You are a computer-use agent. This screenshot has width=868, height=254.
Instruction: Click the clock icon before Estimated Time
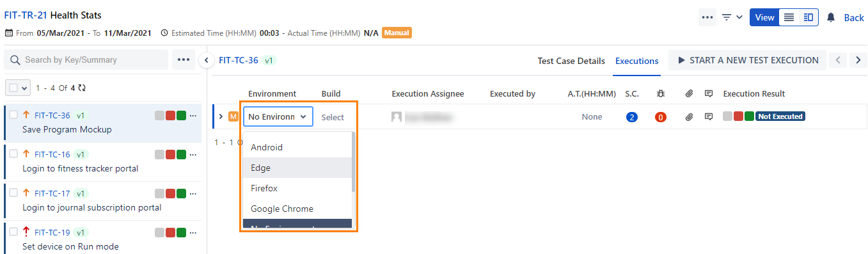[x=164, y=33]
